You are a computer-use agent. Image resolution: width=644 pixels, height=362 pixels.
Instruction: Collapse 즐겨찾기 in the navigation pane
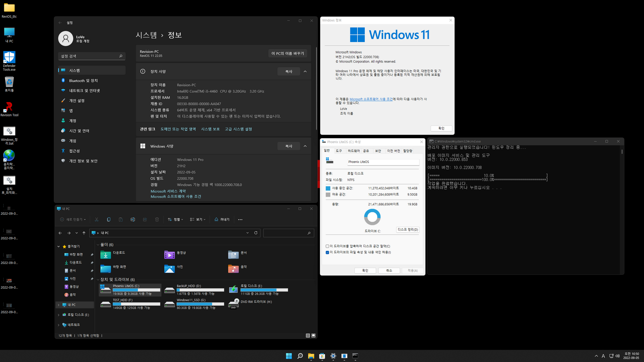pos(59,246)
